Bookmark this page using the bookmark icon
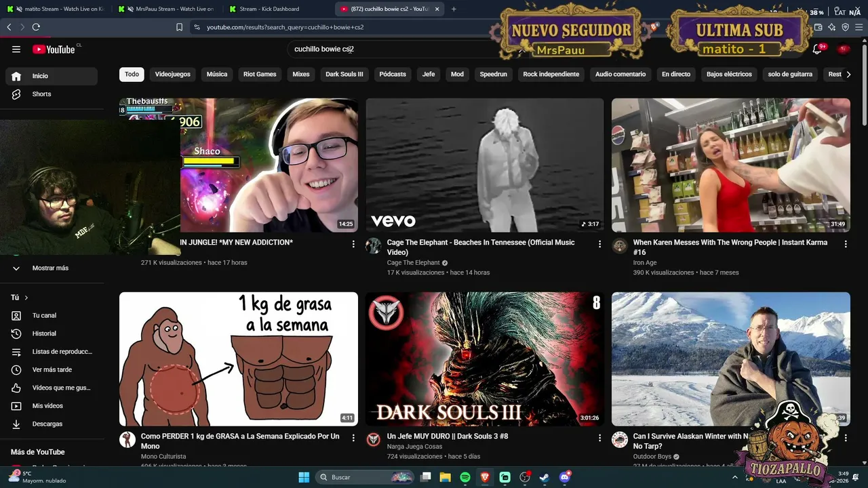This screenshot has width=868, height=488. pyautogui.click(x=179, y=27)
